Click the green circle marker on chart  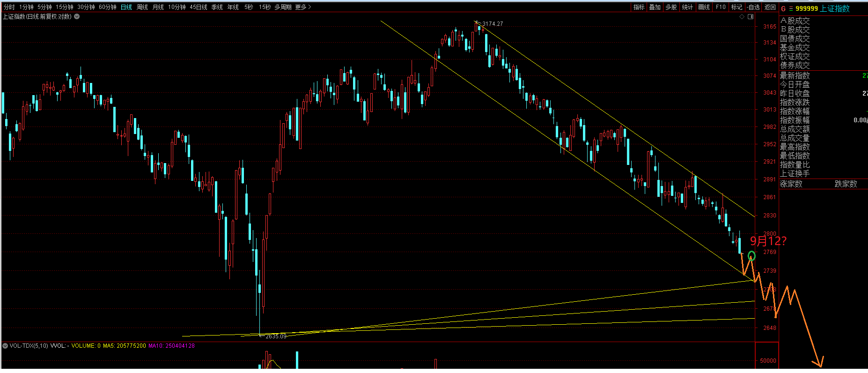(x=751, y=255)
